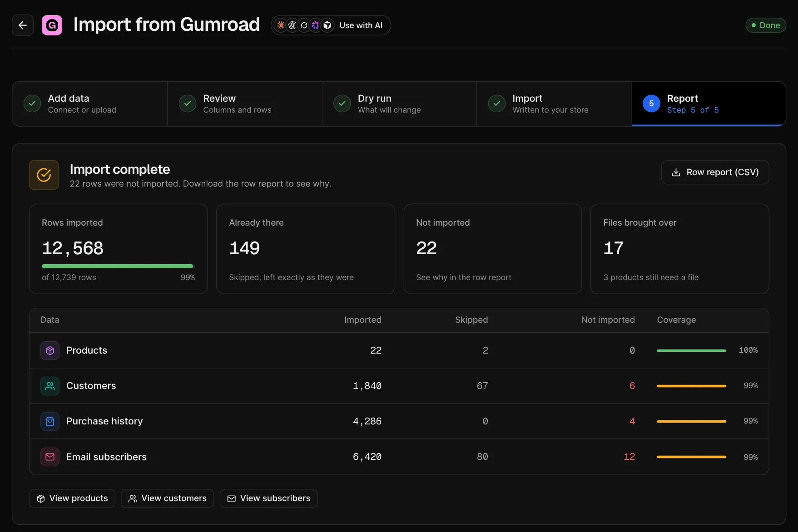Click the green Customers people icon
This screenshot has height=532, width=798.
coord(50,386)
